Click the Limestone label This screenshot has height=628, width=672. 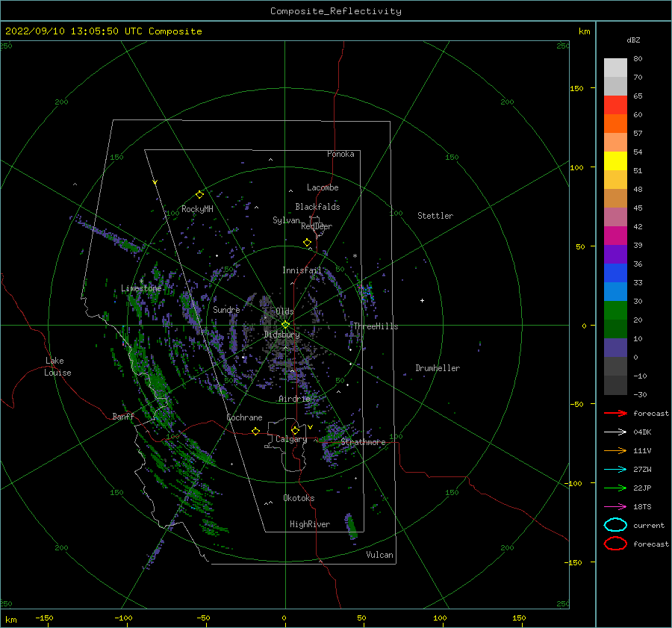tap(141, 288)
